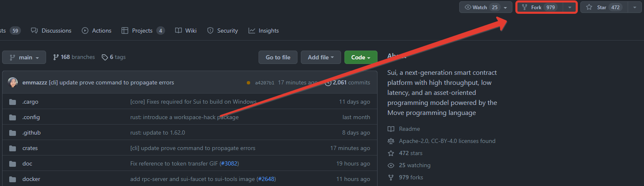
Task: Open the Projects tab
Action: point(143,31)
